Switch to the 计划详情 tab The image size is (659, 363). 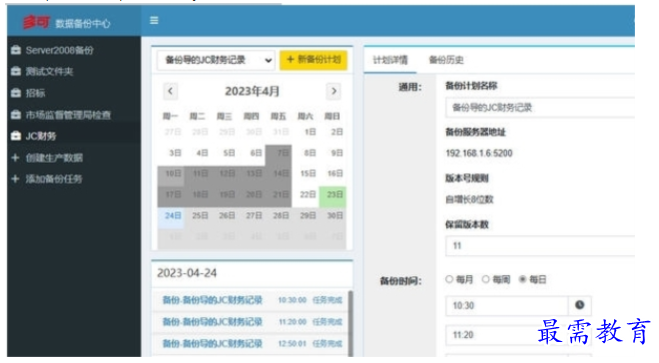(390, 60)
